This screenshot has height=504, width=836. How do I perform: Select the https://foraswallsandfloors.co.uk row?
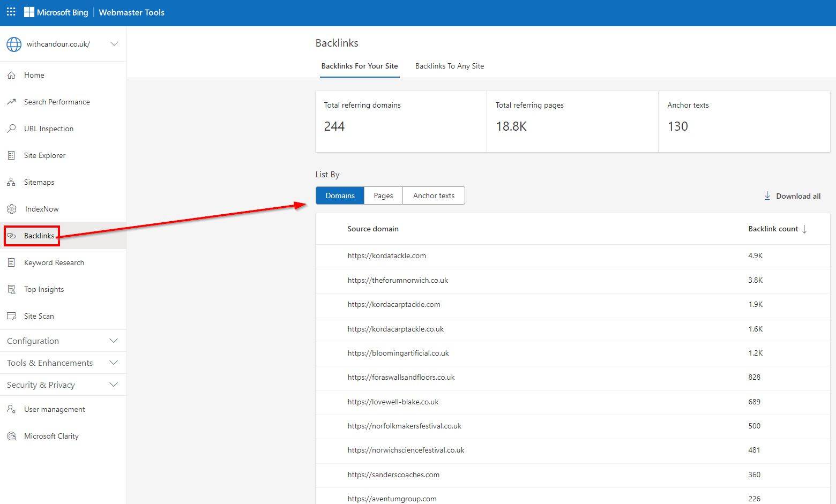pyautogui.click(x=573, y=378)
